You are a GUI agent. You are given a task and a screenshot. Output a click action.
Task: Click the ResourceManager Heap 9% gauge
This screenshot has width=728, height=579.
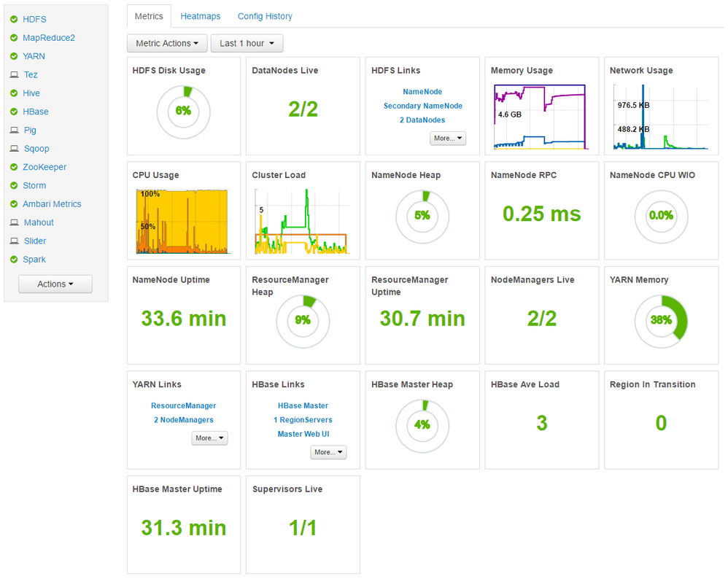click(303, 322)
